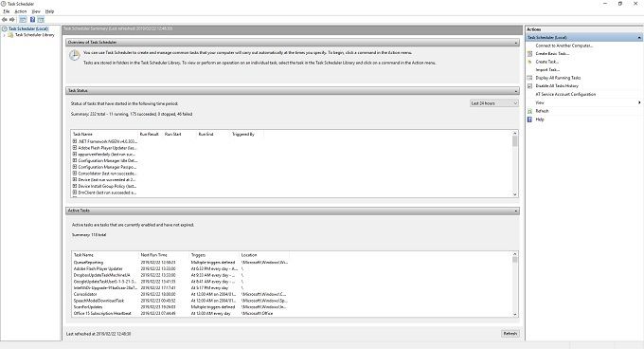
Task: Open the File menu
Action: point(7,11)
